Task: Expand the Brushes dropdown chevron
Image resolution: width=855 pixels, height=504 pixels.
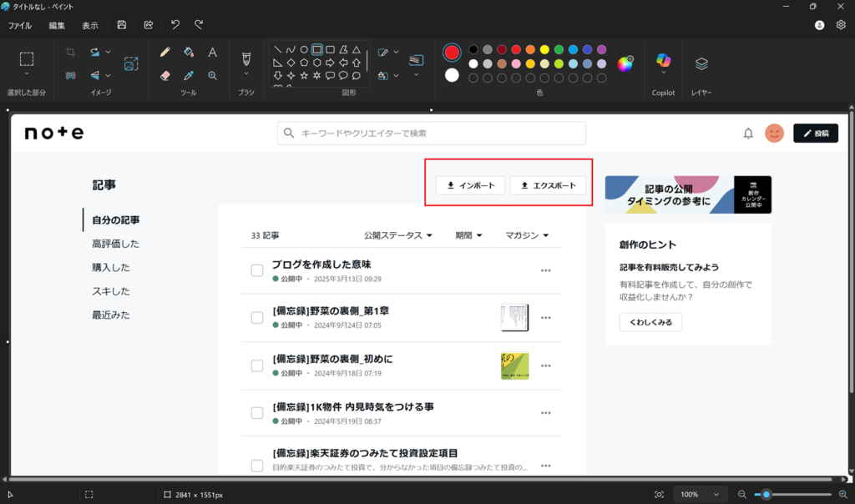Action: (x=246, y=74)
